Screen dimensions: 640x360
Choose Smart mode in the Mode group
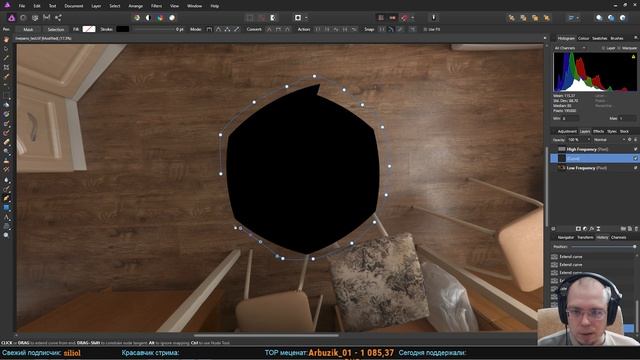tap(218, 29)
